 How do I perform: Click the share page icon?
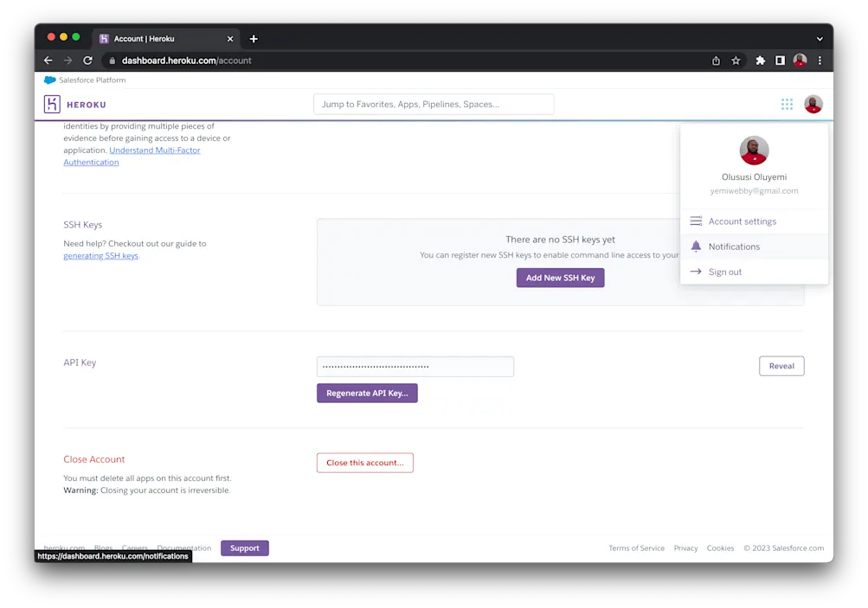pos(716,61)
